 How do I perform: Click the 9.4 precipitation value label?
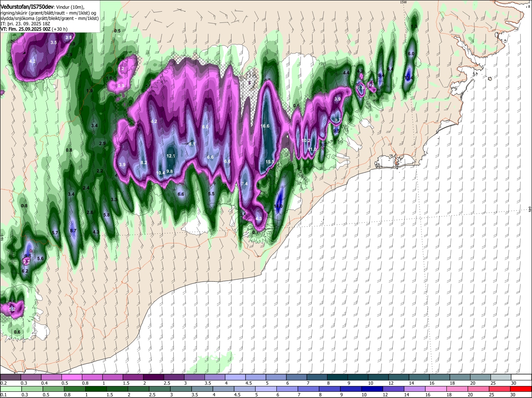click(381, 75)
